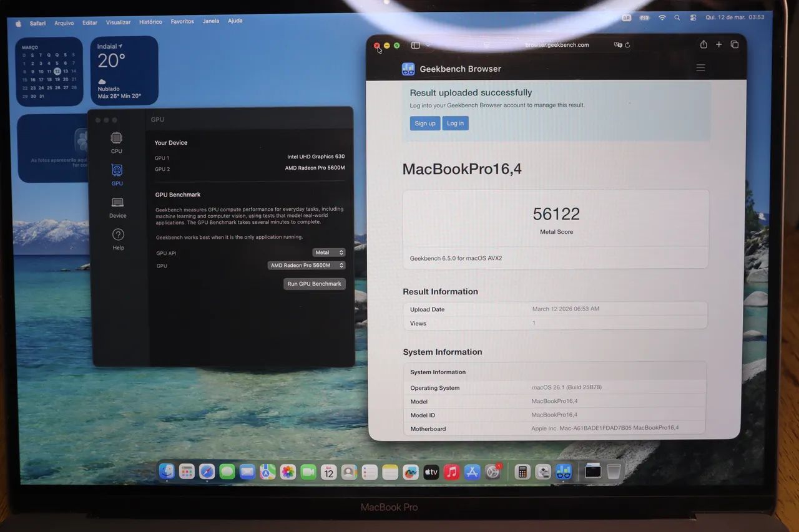Open Finder from the Dock
799x532 pixels.
[167, 472]
